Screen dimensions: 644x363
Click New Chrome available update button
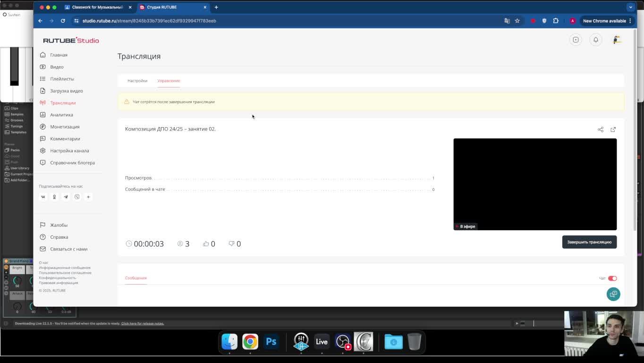pyautogui.click(x=607, y=21)
